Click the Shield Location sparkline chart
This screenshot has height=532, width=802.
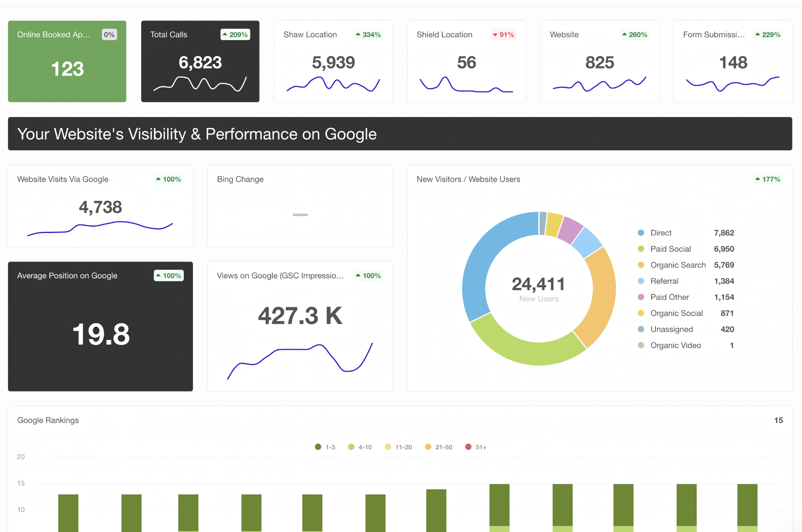(466, 84)
